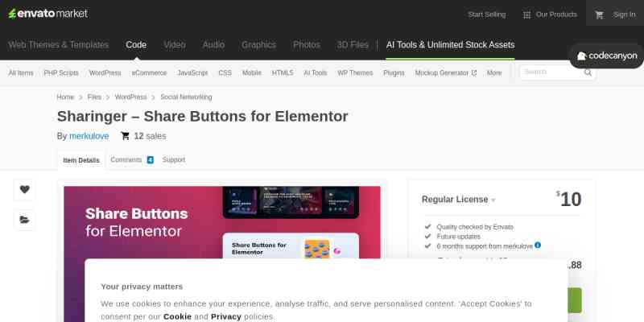Open the 3D Files category

tap(353, 45)
